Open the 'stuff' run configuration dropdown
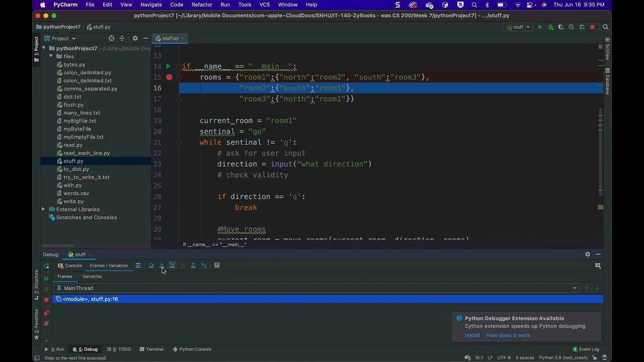The width and height of the screenshot is (644, 362). 518,27
